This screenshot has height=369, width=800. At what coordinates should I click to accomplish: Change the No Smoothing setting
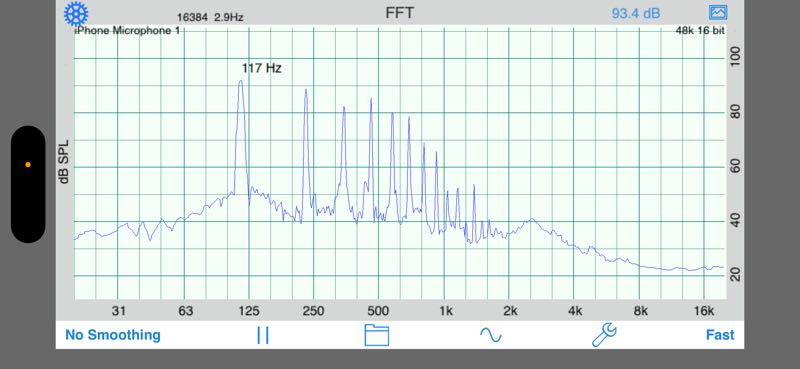click(113, 335)
